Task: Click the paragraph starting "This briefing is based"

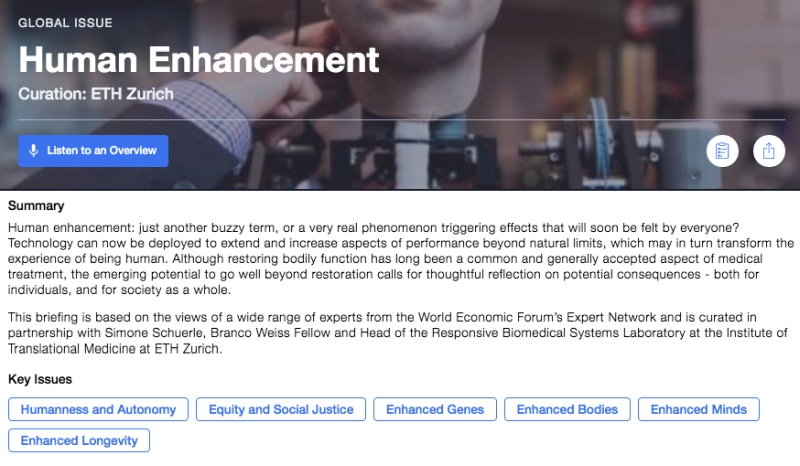Action: (400, 331)
